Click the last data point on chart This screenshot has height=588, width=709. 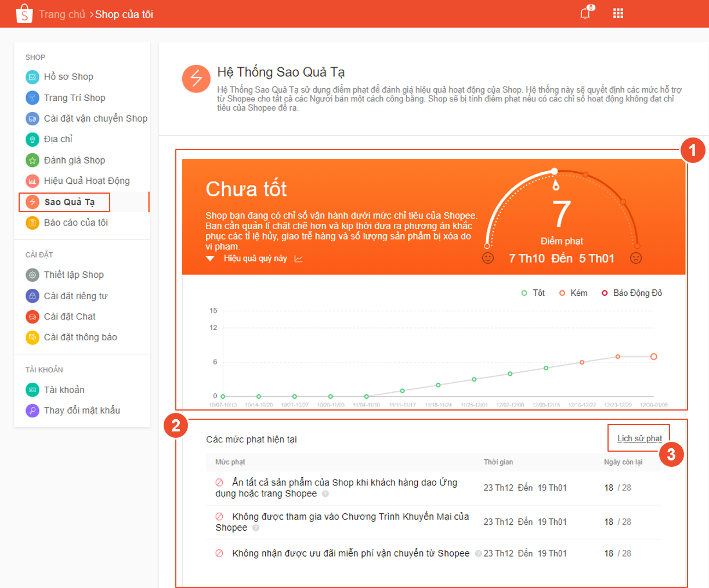click(x=653, y=357)
